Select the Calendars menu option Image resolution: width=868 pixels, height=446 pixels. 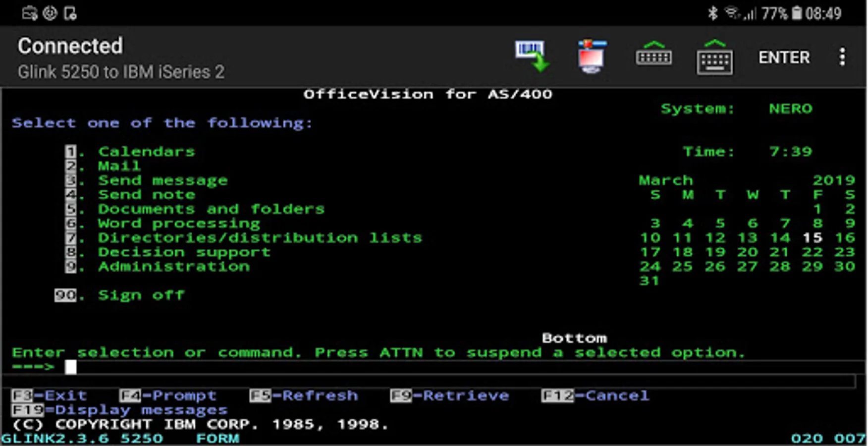pyautogui.click(x=131, y=151)
